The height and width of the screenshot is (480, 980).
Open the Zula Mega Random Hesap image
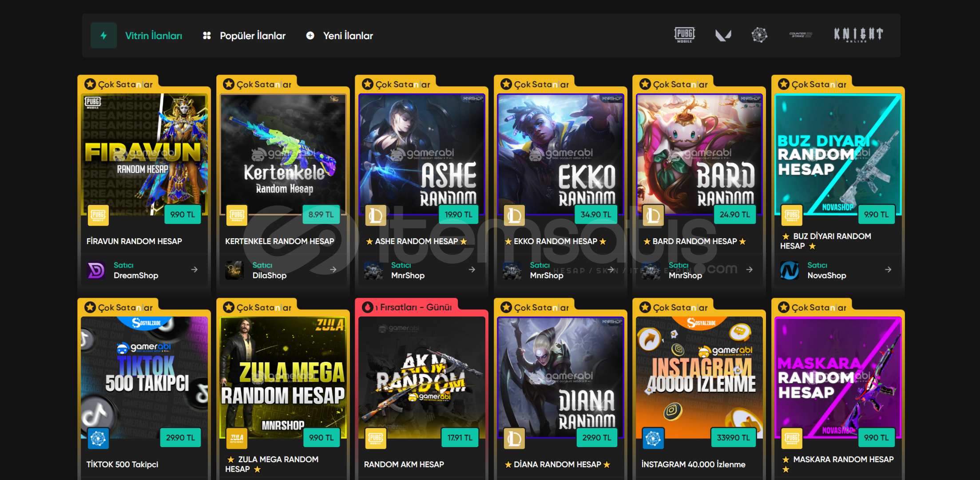coord(283,378)
